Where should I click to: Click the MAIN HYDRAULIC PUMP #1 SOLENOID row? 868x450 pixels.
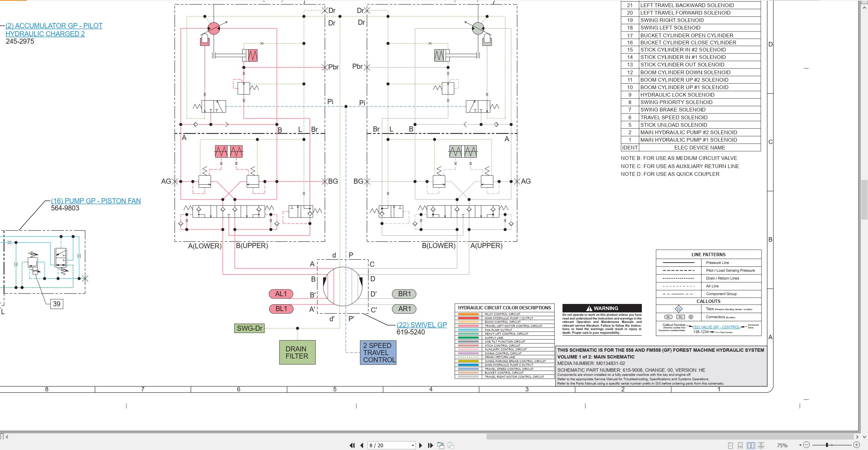691,140
